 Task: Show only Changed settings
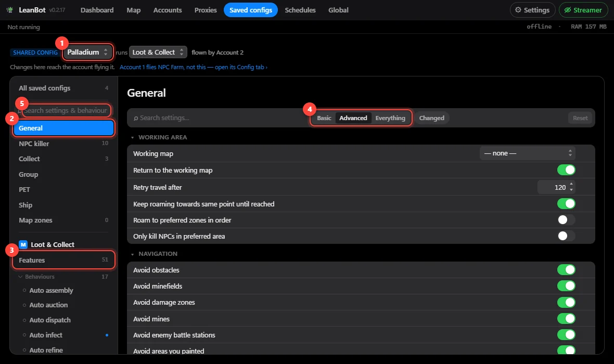coord(431,118)
